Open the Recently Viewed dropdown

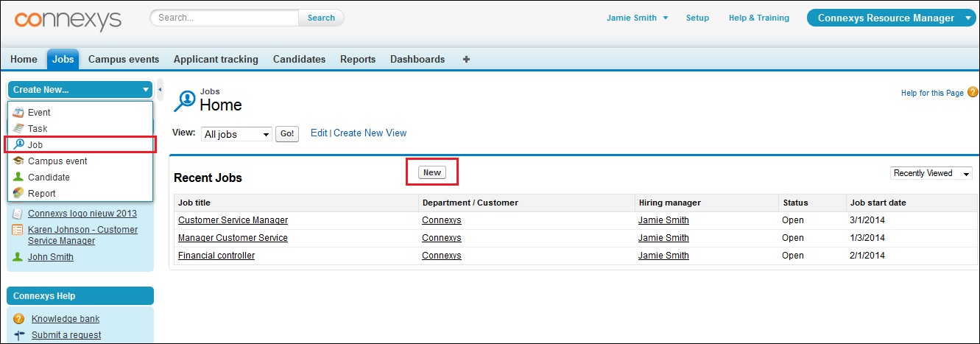pos(931,173)
